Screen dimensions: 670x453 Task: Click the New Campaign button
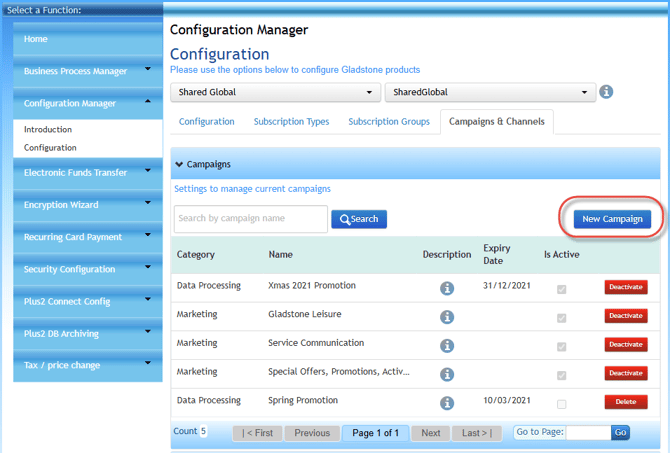[612, 219]
